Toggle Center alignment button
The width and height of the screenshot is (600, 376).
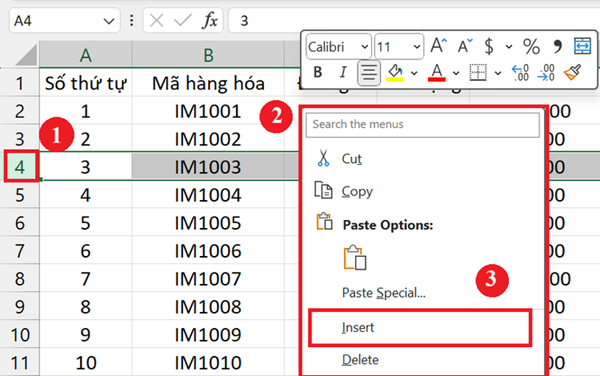369,72
